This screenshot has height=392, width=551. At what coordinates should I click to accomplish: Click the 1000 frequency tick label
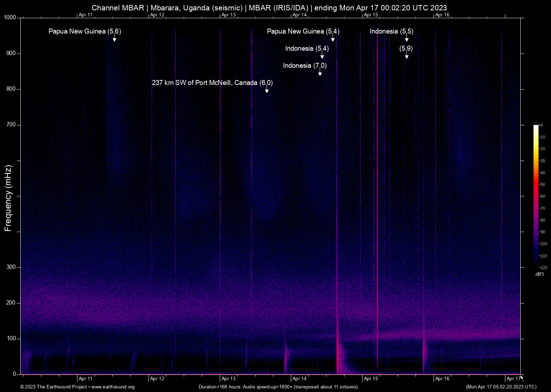pyautogui.click(x=10, y=17)
